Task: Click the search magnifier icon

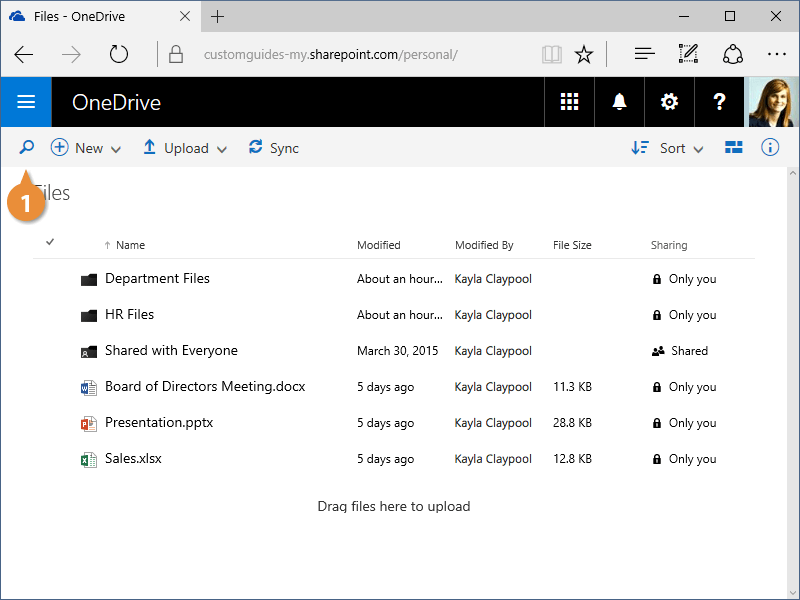Action: (27, 148)
